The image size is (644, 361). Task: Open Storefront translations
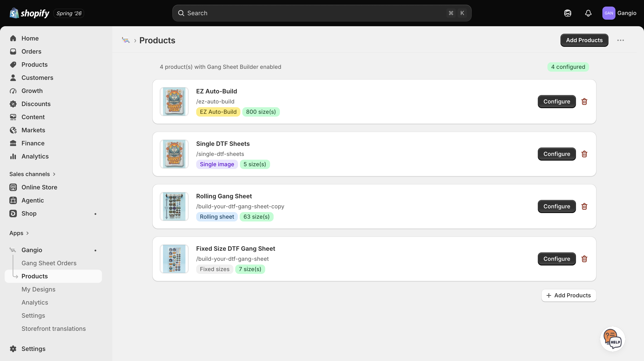[x=54, y=329]
